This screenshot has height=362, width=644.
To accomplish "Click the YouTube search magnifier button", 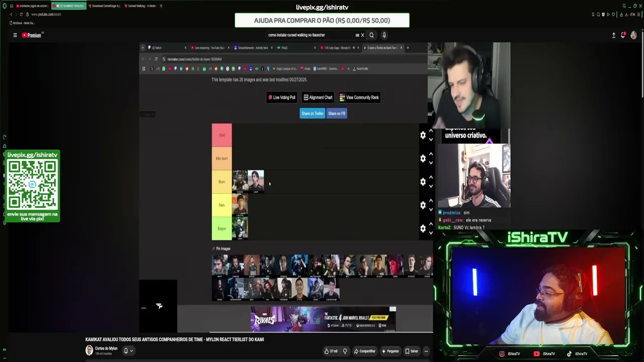I will coord(372,35).
